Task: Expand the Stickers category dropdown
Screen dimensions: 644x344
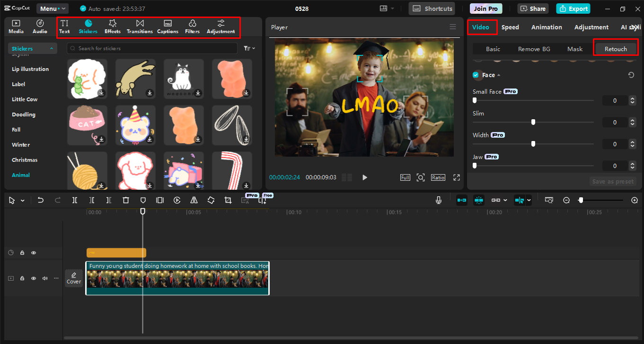Action: point(33,48)
